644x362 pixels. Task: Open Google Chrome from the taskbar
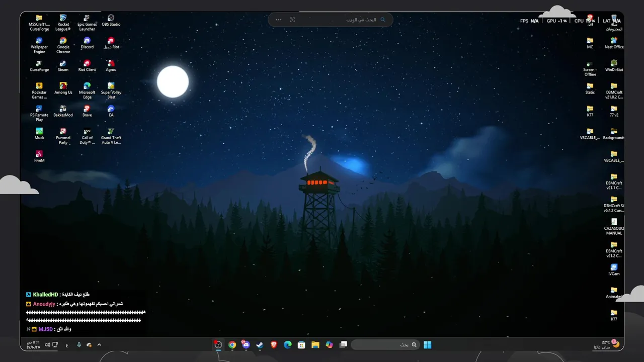point(232,345)
